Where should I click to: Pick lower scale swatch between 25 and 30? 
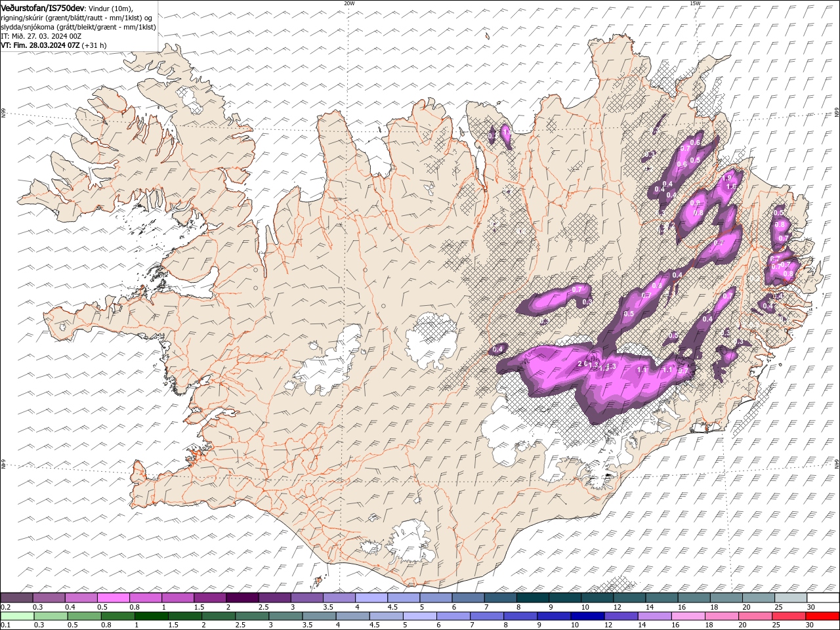coord(789,616)
